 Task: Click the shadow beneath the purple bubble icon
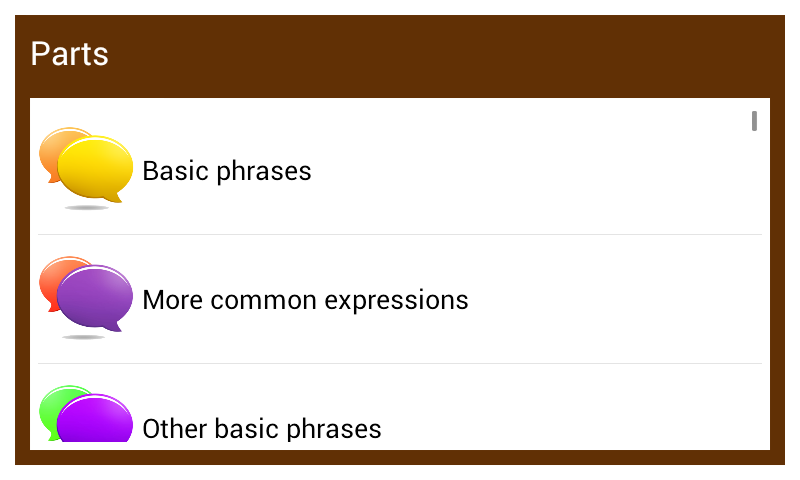pyautogui.click(x=84, y=337)
